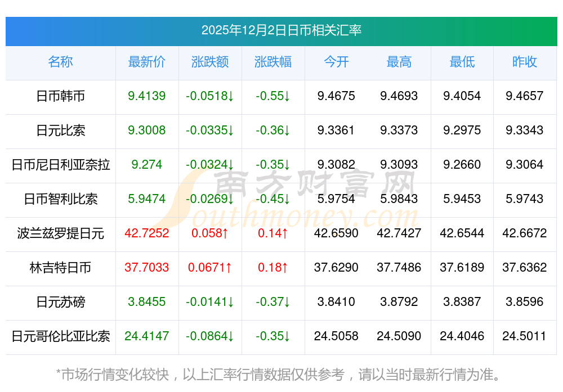Click the 今开 column header
Image resolution: width=563 pixels, height=392 pixels.
(336, 62)
